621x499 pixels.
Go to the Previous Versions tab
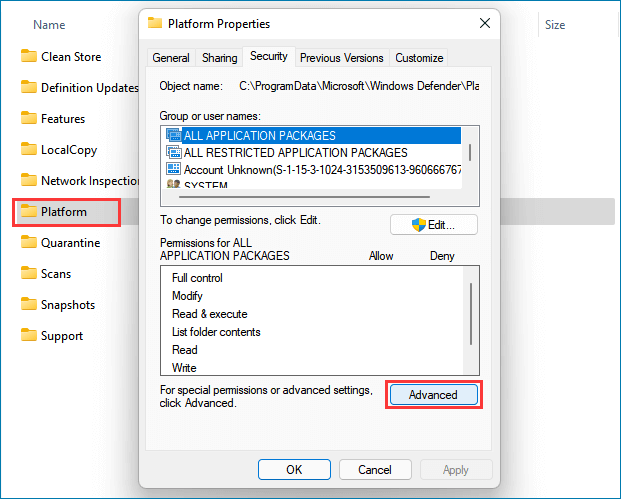341,58
